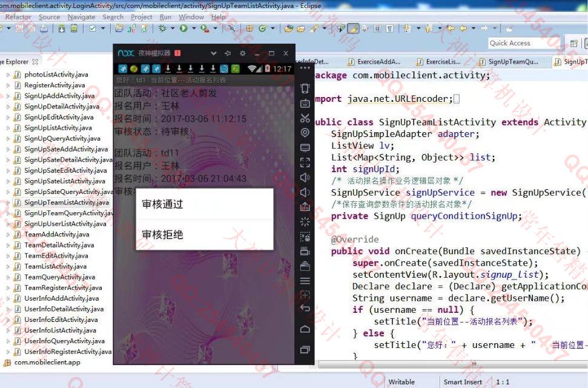Click the Quick Access search field
Image resolution: width=588 pixels, height=388 pixels.
[x=524, y=43]
